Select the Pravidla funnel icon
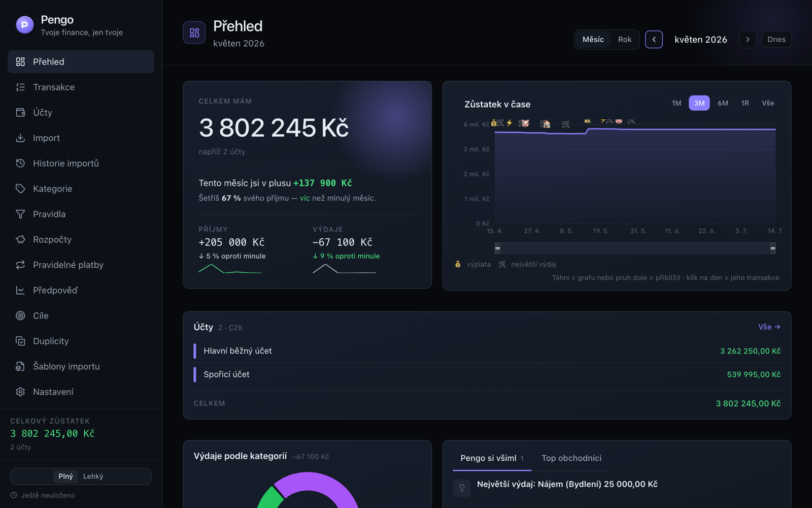The height and width of the screenshot is (508, 812). pos(20,214)
